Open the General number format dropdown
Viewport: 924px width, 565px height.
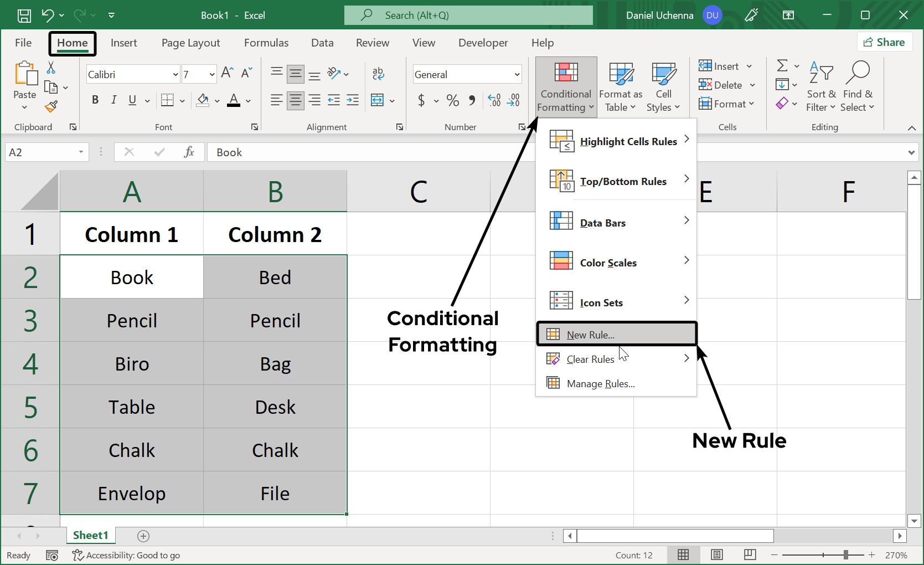(516, 74)
